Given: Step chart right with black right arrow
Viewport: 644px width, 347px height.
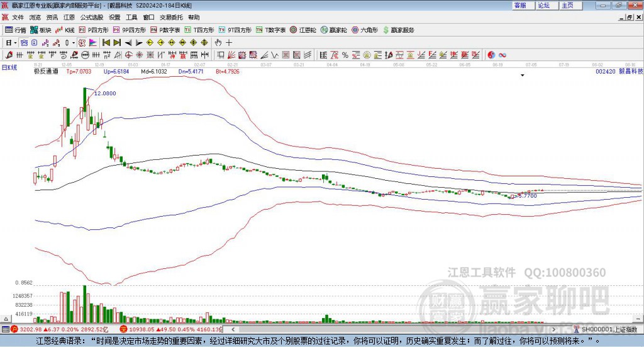Looking at the screenshot, I should pyautogui.click(x=139, y=43).
